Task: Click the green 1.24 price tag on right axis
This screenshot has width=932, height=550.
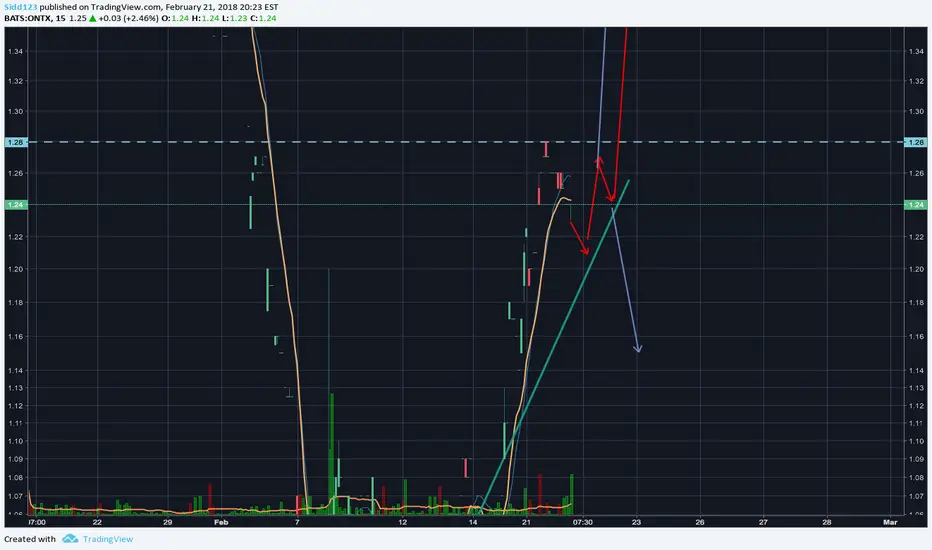Action: point(916,205)
